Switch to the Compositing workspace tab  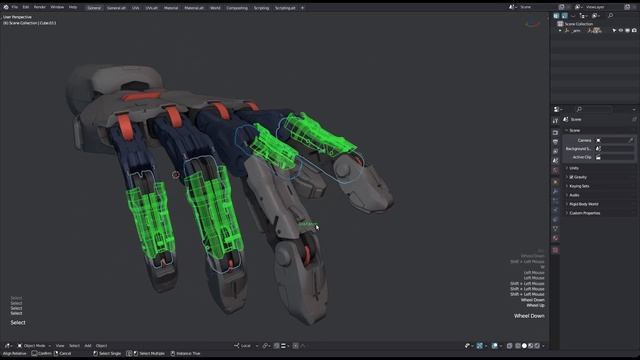click(237, 8)
